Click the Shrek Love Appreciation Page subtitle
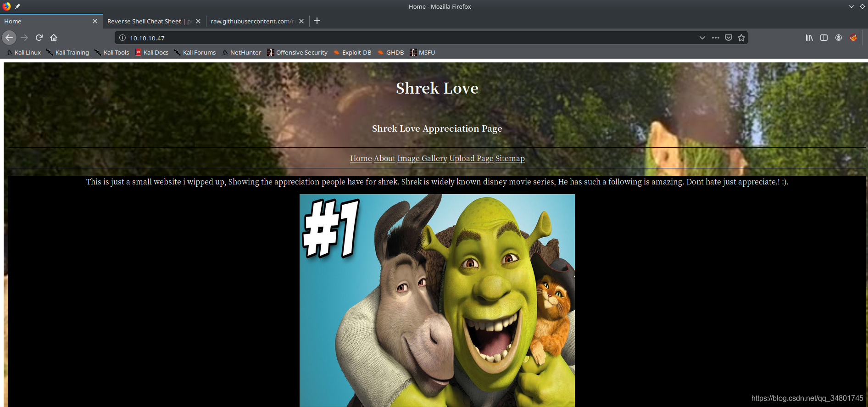 pos(437,128)
